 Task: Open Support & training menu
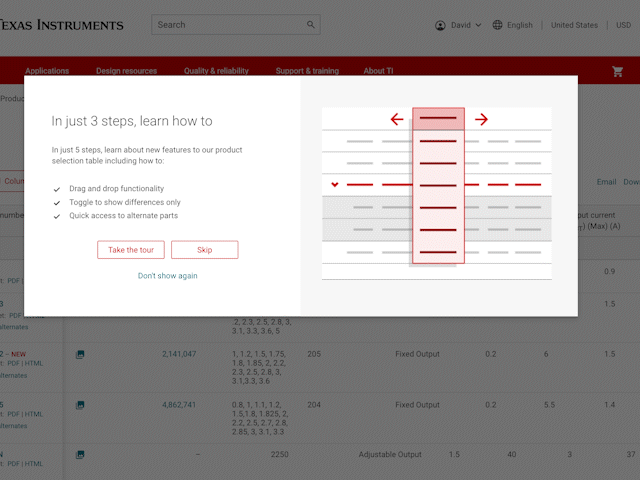click(307, 71)
